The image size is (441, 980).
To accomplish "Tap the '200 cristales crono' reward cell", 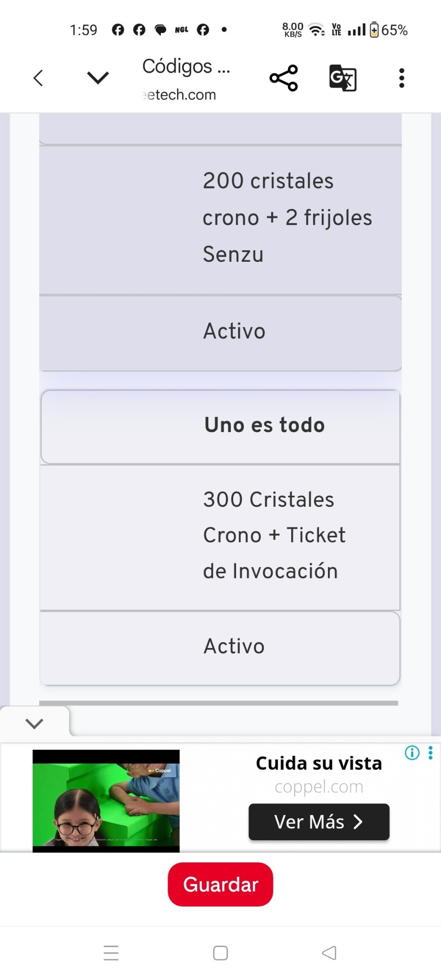I will (287, 218).
